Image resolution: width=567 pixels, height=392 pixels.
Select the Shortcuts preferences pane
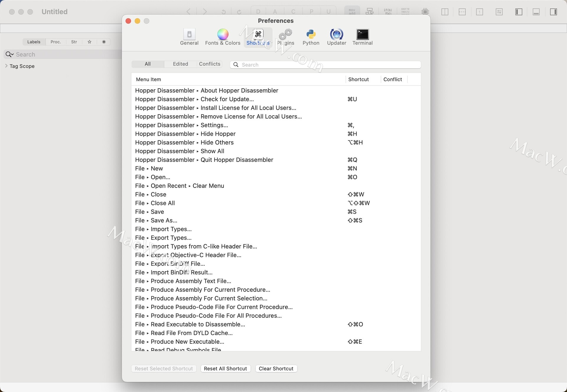[258, 37]
